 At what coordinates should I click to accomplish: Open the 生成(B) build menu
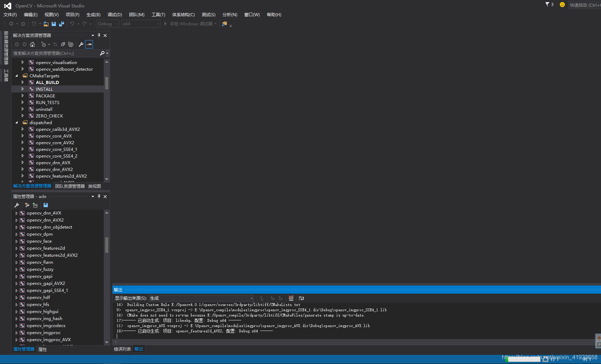tap(94, 15)
